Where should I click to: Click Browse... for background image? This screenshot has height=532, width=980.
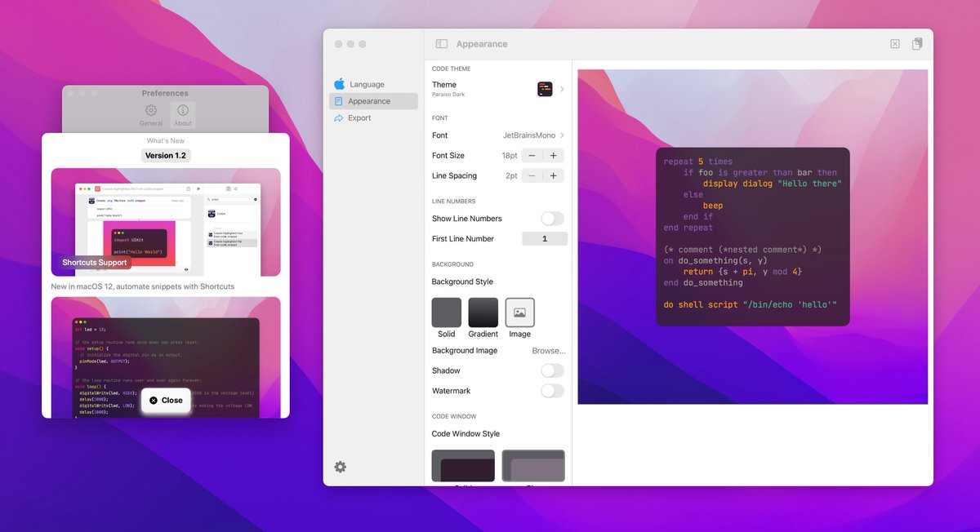point(549,351)
